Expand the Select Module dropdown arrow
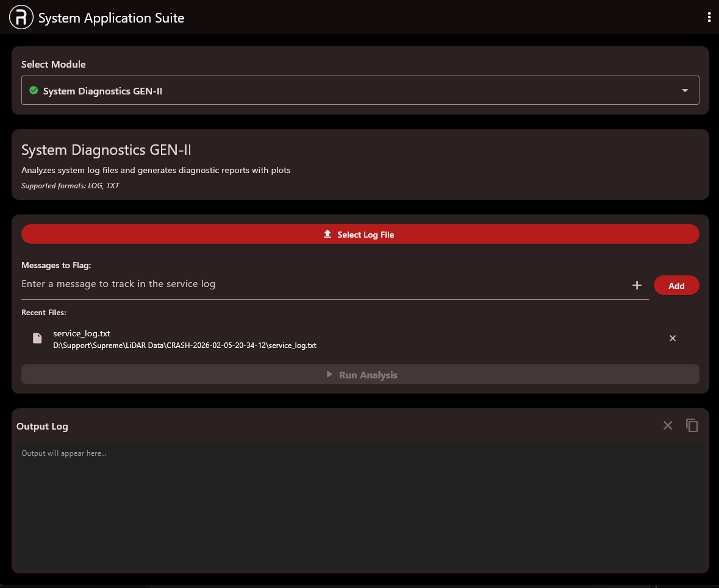Image resolution: width=719 pixels, height=588 pixels. click(685, 91)
